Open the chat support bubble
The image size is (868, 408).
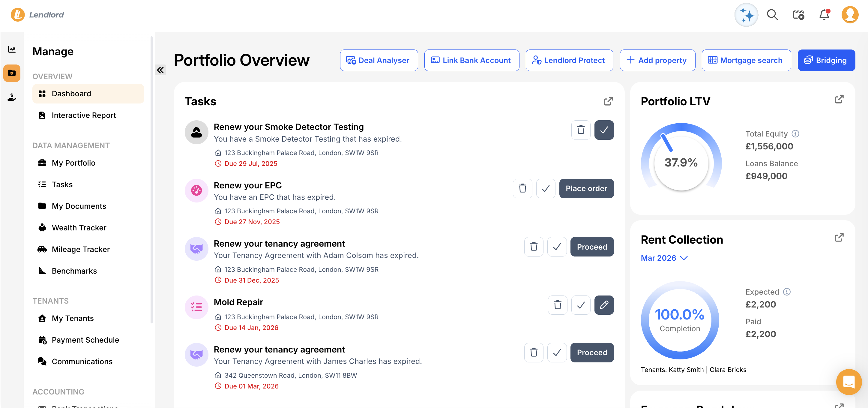pyautogui.click(x=849, y=382)
